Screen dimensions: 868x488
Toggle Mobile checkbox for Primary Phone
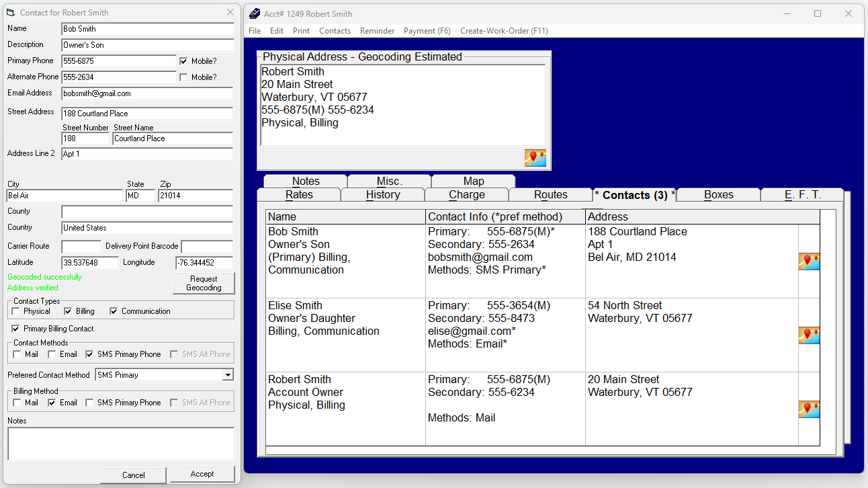tap(183, 61)
